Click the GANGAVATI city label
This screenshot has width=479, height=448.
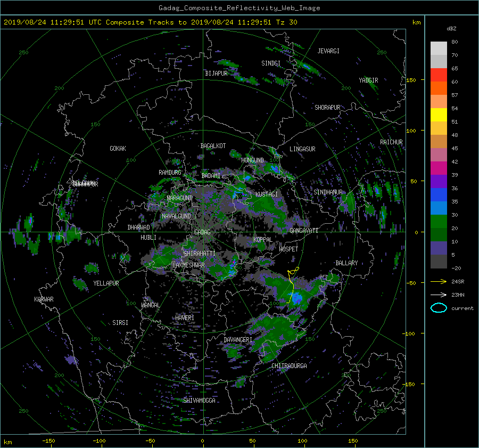(x=304, y=231)
